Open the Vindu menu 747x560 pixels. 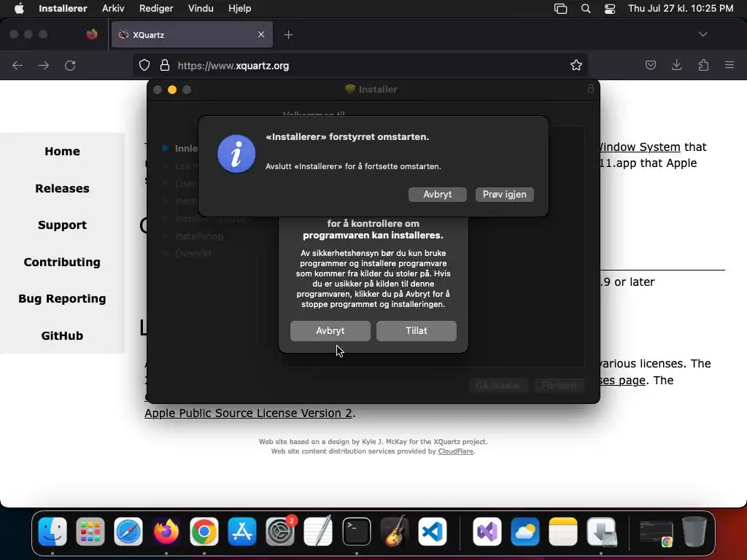tap(201, 9)
